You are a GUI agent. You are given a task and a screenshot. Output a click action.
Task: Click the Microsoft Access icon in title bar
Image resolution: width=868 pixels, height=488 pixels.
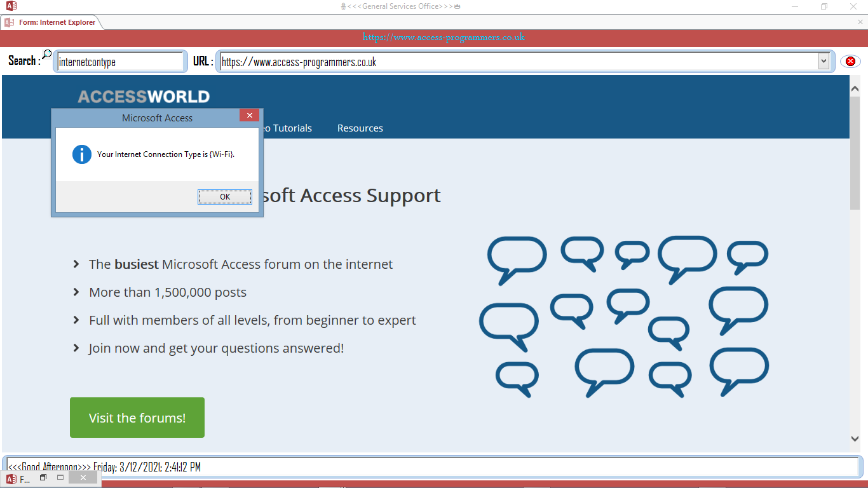(11, 6)
